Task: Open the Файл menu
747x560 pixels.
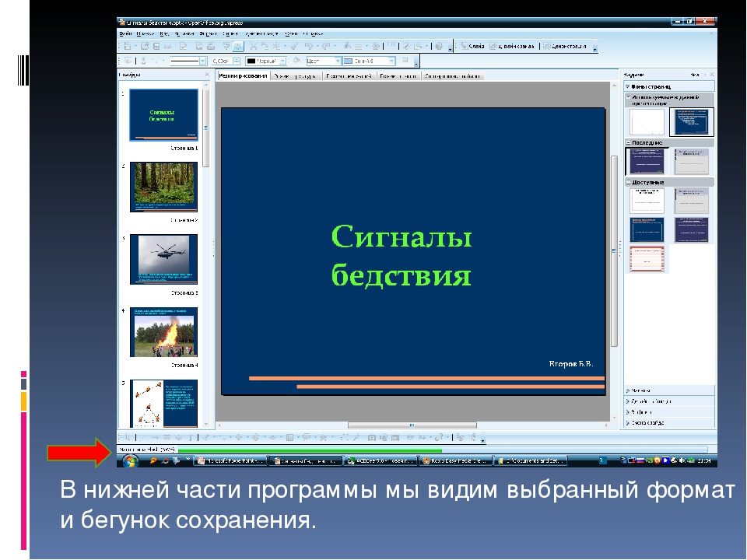Action: point(124,34)
